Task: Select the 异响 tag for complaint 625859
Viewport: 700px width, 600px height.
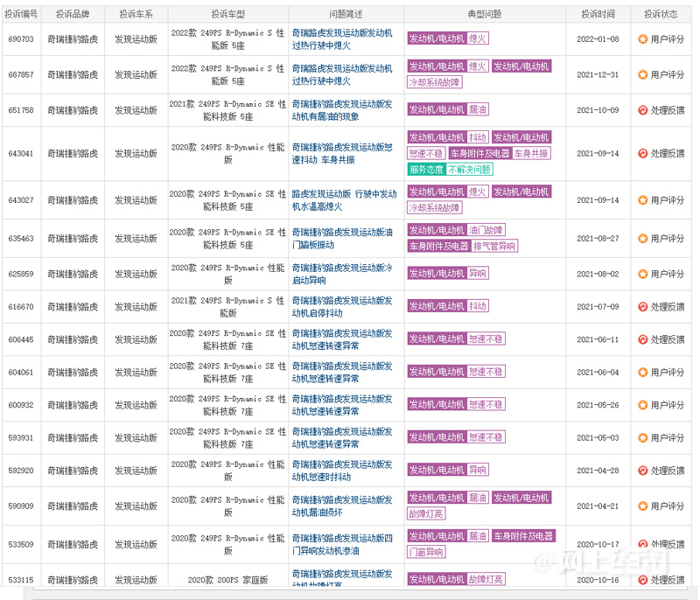Action: [477, 273]
